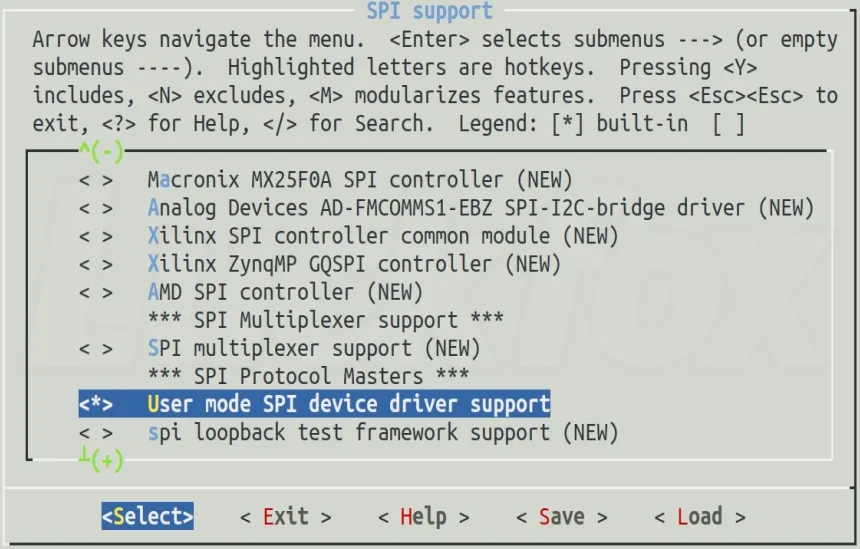Toggle AMD SPI controller option
The width and height of the screenshot is (860, 549).
[96, 292]
